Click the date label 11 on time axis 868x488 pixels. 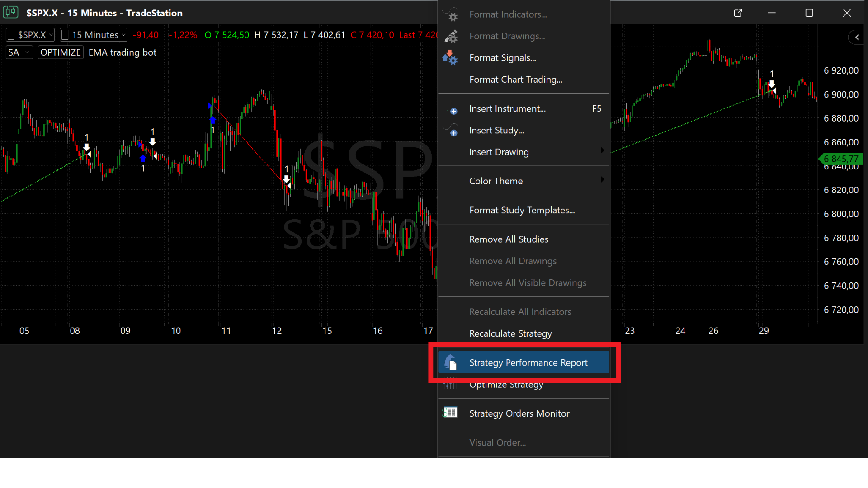tap(226, 331)
